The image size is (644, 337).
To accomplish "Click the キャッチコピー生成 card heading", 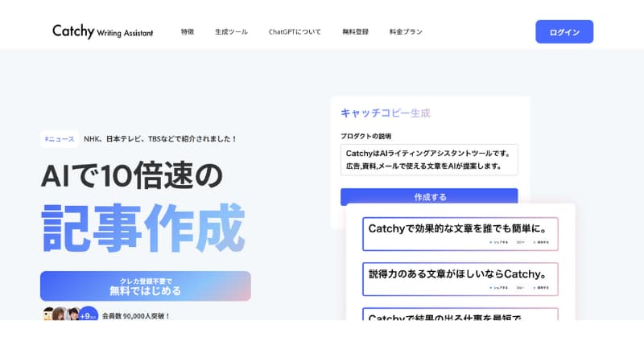I will pyautogui.click(x=386, y=113).
